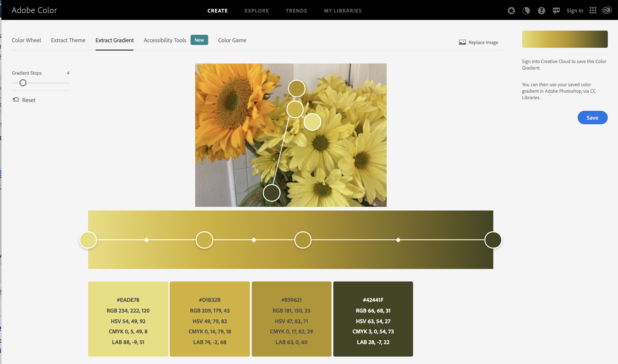This screenshot has height=364, width=618.
Task: Drag the Gradient Stops slider
Action: point(22,83)
